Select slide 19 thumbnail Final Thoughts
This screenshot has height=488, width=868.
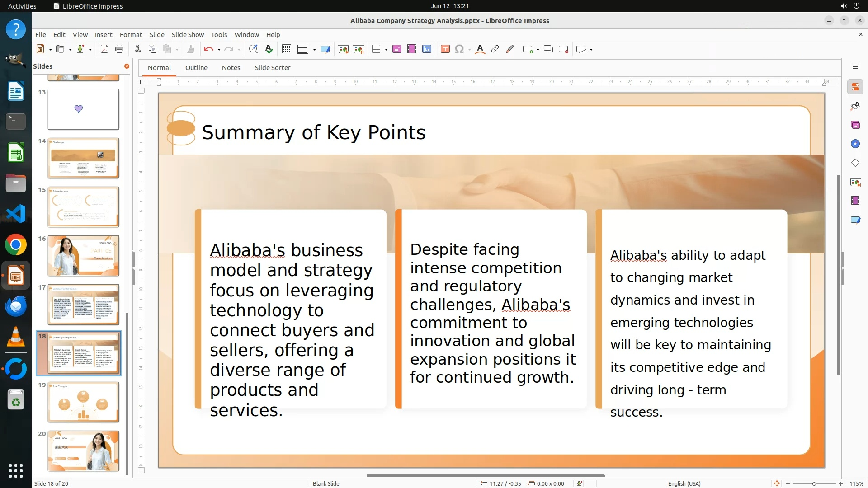83,402
